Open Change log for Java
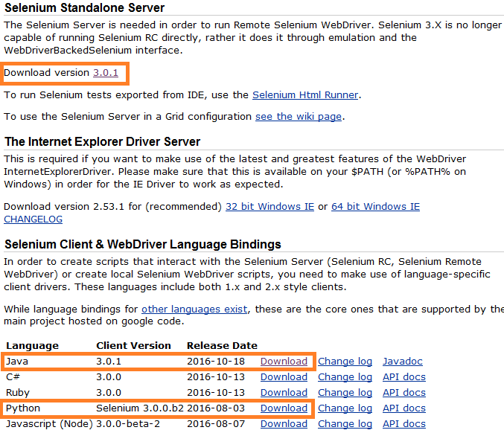Viewport: 504px width, 433px height. 345,362
